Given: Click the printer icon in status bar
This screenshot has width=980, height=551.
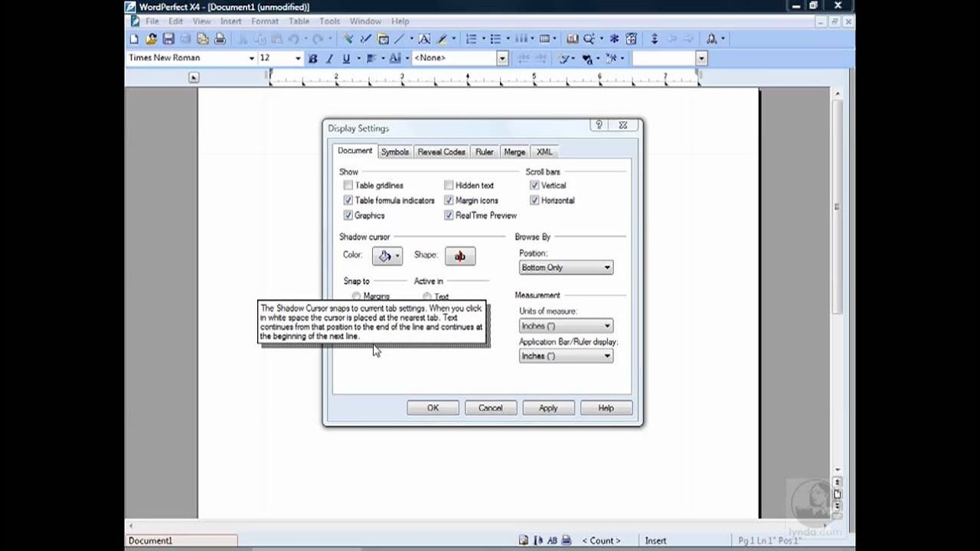Looking at the screenshot, I should tap(567, 540).
